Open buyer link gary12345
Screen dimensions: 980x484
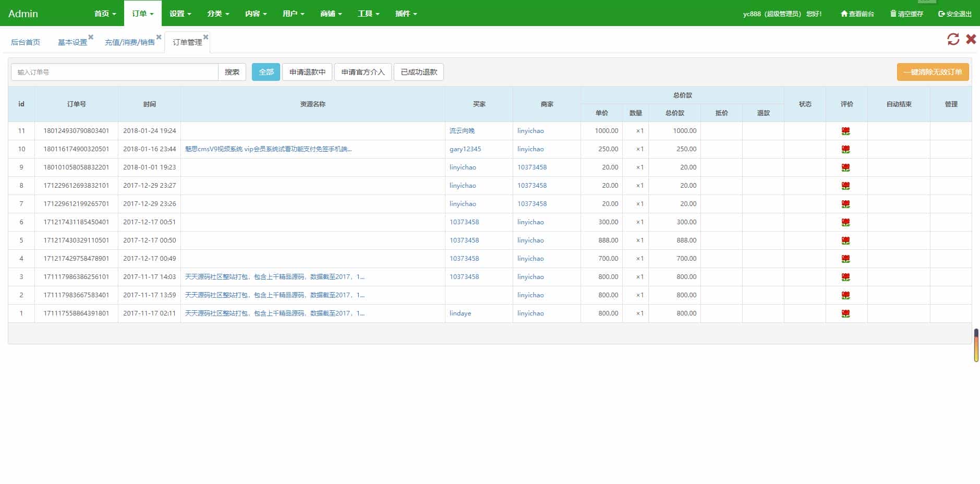[x=465, y=149]
